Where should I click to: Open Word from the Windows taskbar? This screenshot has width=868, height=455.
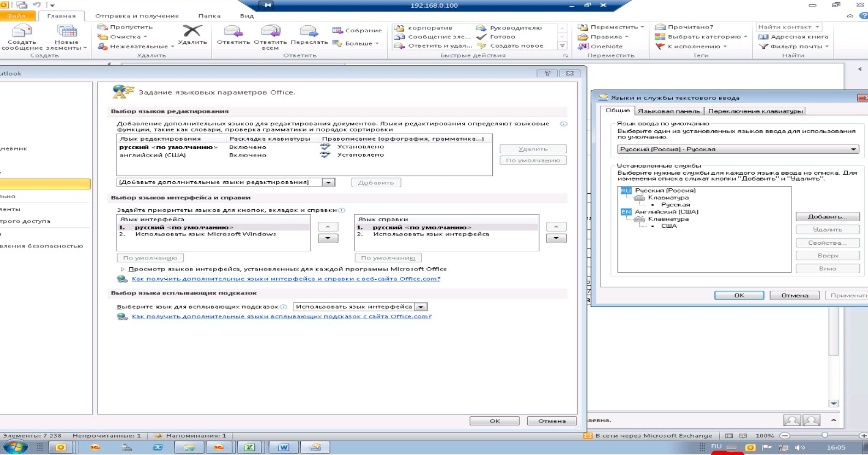[284, 447]
